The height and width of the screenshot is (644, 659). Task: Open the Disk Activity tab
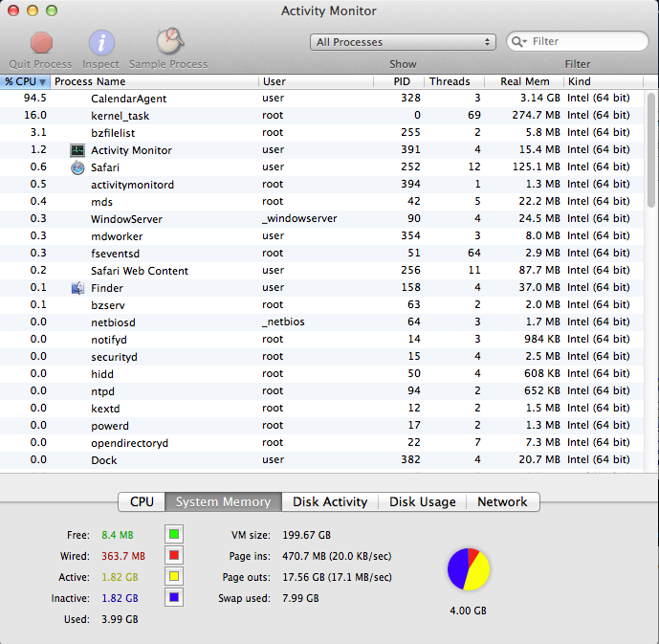pos(330,502)
